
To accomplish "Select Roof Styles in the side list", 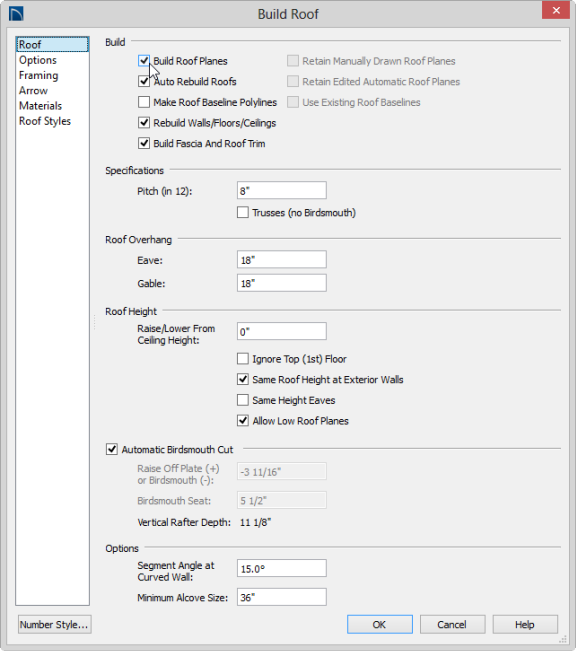I will [45, 121].
